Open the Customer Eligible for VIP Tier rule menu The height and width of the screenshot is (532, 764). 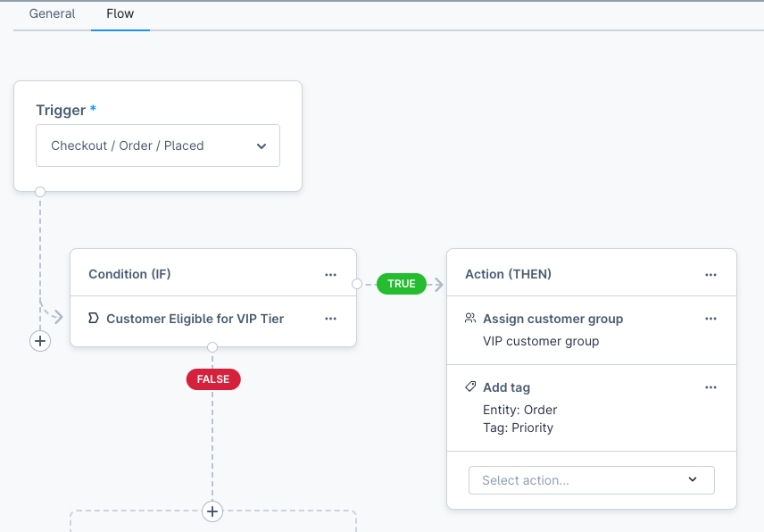tap(330, 319)
